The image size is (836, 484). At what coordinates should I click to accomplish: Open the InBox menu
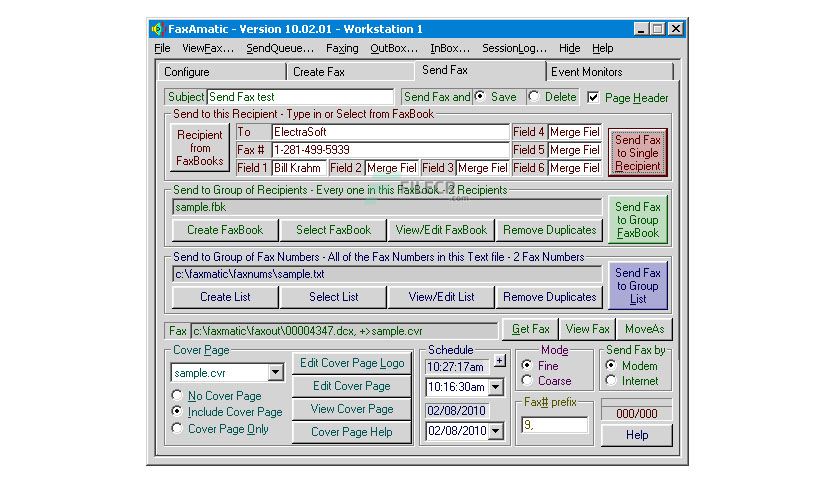(x=450, y=49)
